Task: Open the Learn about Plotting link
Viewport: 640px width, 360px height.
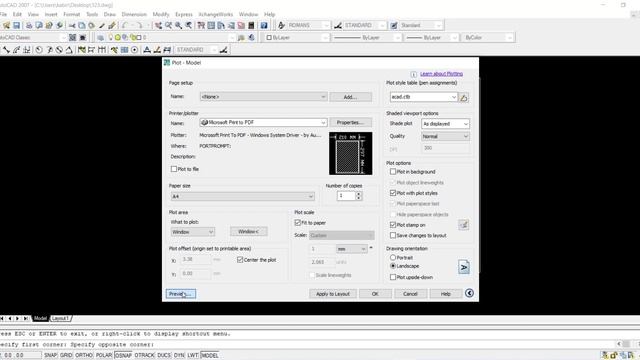Action: 441,74
